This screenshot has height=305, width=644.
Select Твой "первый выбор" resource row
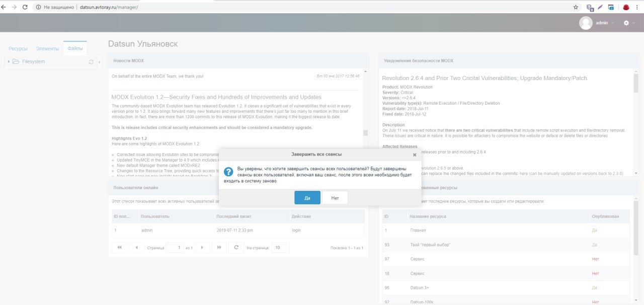[x=506, y=245]
